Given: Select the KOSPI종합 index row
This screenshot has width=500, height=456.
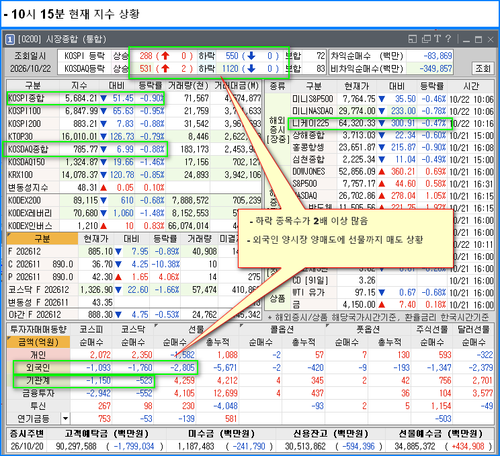Looking at the screenshot, I should click(x=134, y=98).
